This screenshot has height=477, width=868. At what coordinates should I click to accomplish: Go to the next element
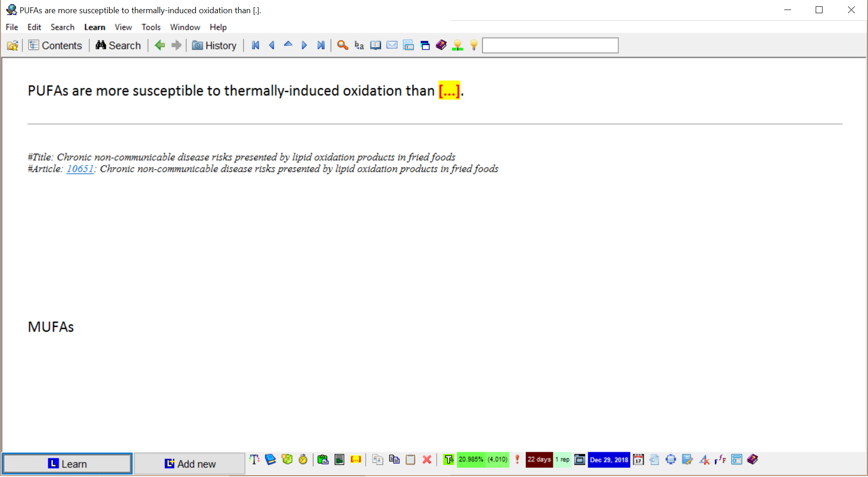coord(304,46)
